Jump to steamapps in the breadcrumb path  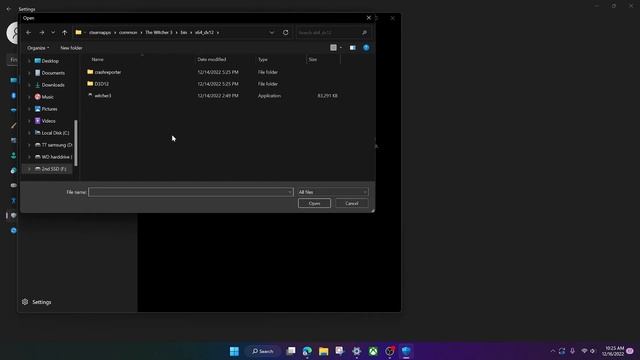100,32
